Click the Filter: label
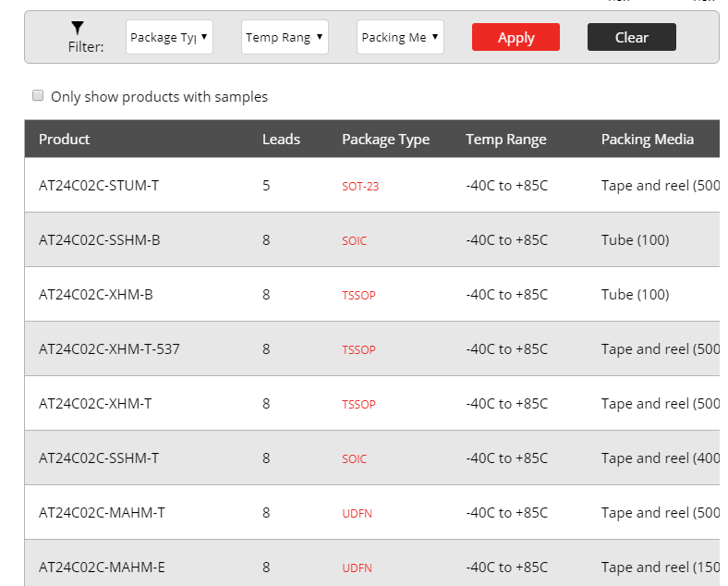Image resolution: width=728 pixels, height=586 pixels. point(86,47)
